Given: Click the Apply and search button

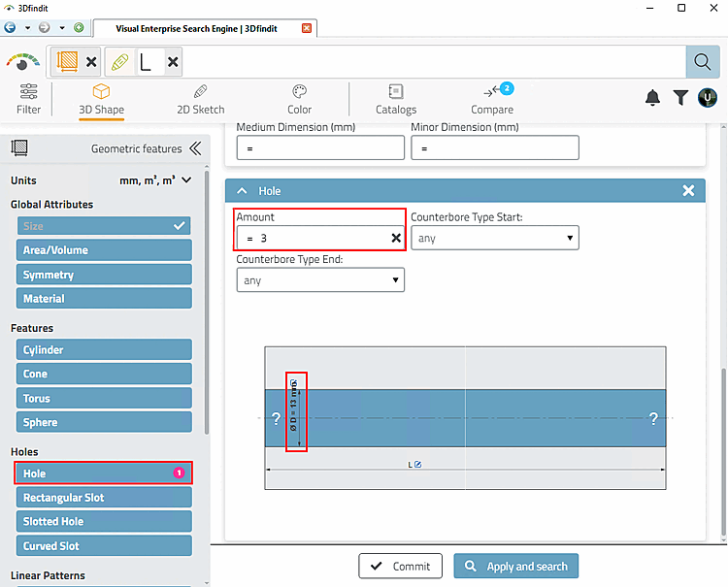Looking at the screenshot, I should pyautogui.click(x=515, y=566).
